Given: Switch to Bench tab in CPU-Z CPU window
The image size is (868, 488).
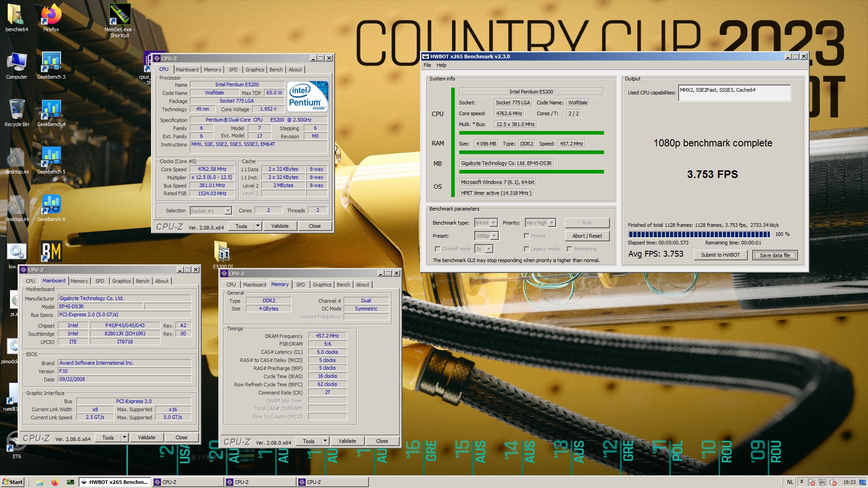Looking at the screenshot, I should pos(276,70).
